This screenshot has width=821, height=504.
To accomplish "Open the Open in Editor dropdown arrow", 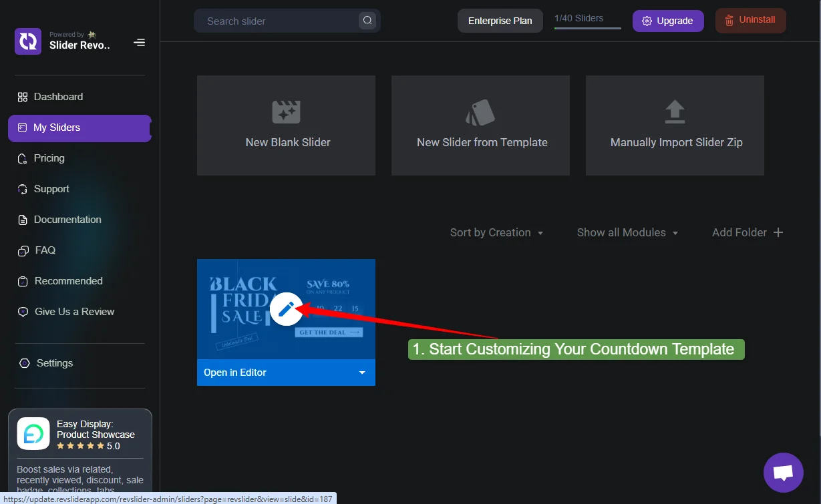I will (361, 372).
